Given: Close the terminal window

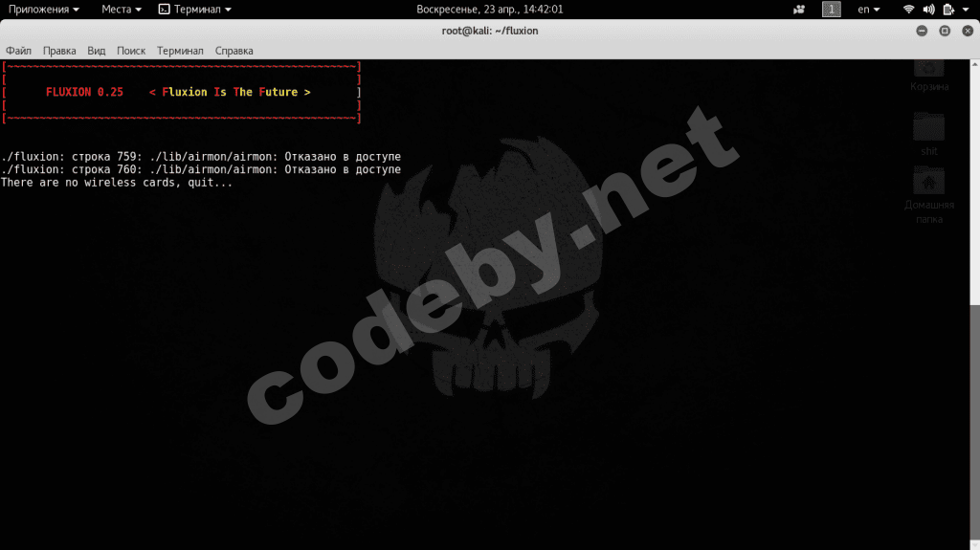Looking at the screenshot, I should 968,31.
